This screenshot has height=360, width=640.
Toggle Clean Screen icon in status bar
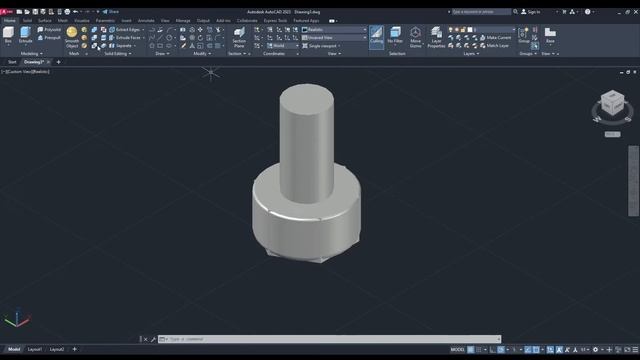[627, 349]
